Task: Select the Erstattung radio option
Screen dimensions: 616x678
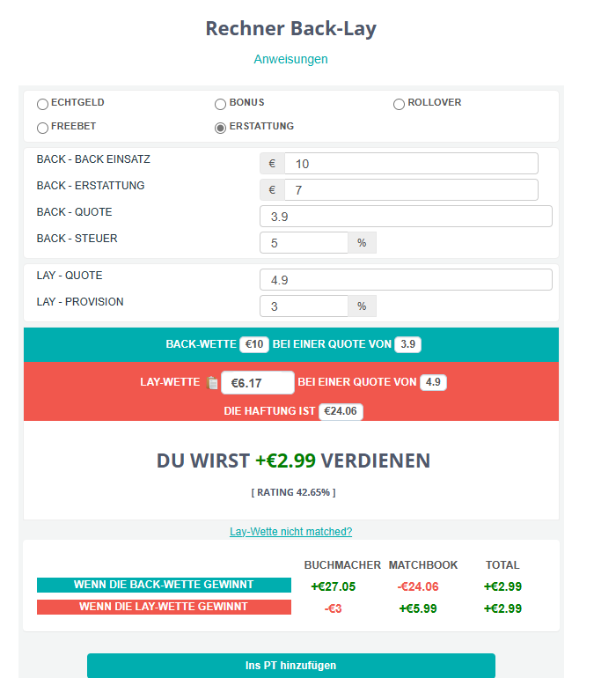Action: coord(220,128)
